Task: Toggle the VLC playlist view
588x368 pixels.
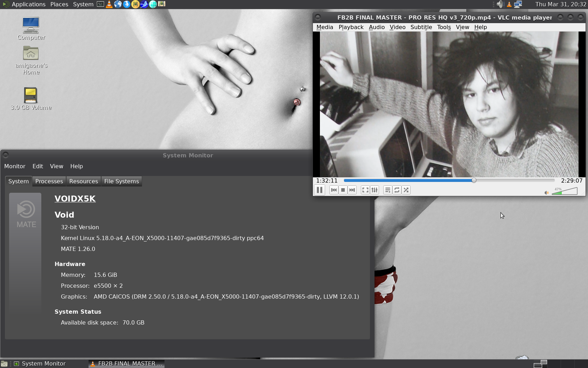Action: tap(388, 190)
